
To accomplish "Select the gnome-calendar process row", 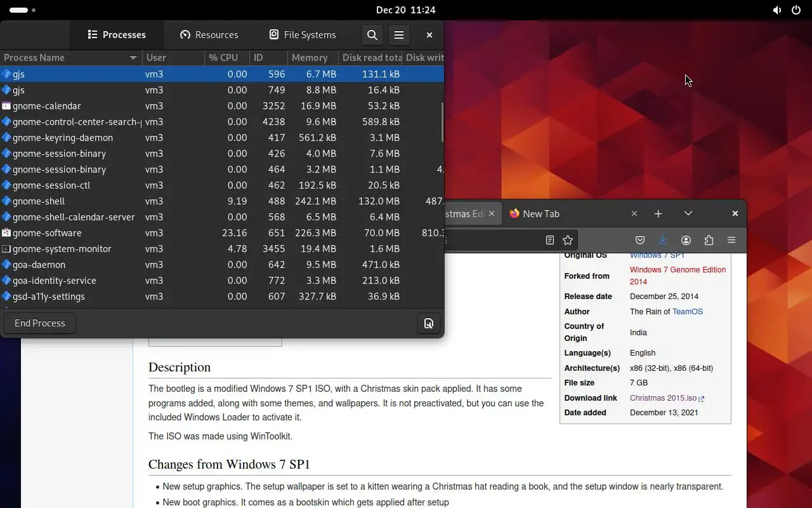I will click(x=222, y=106).
